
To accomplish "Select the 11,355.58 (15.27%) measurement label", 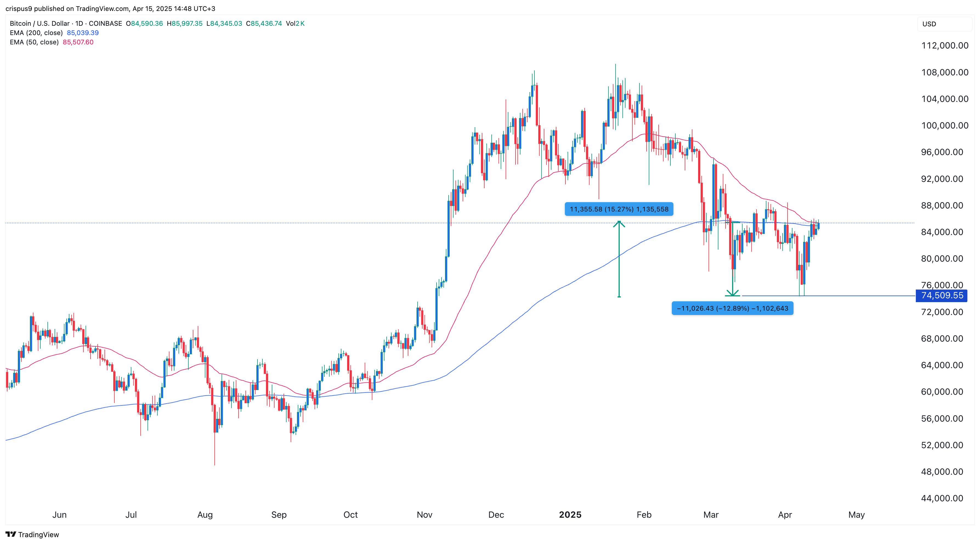I will coord(619,209).
